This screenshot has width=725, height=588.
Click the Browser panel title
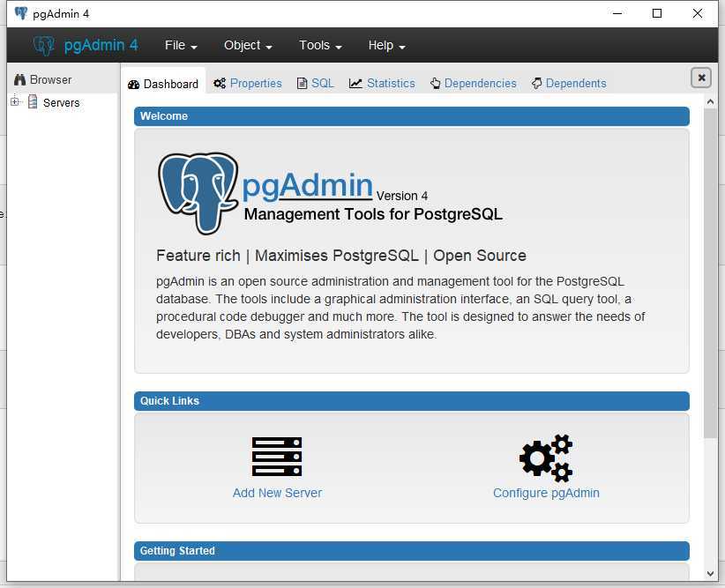(x=50, y=80)
